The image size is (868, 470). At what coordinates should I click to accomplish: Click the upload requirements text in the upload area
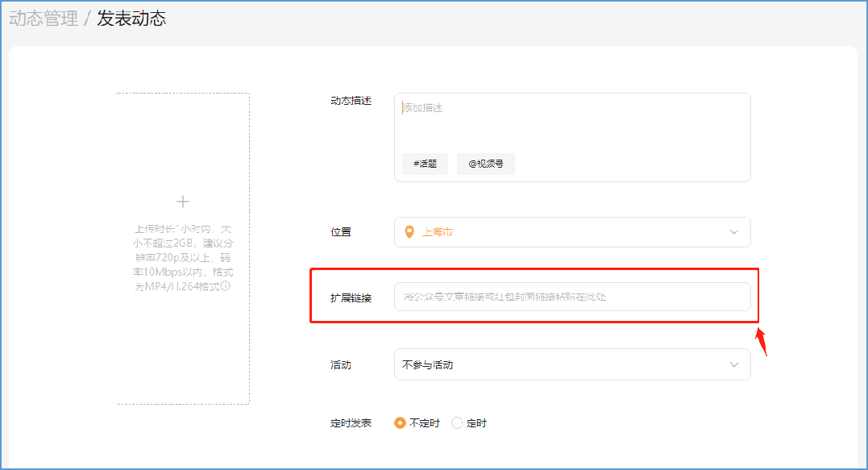coord(183,257)
